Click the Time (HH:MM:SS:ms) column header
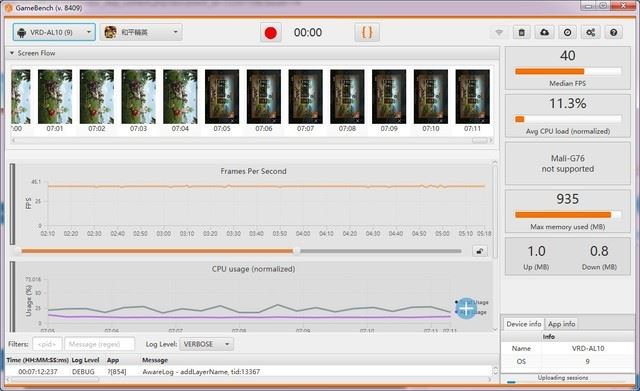640x391 pixels. click(38, 360)
